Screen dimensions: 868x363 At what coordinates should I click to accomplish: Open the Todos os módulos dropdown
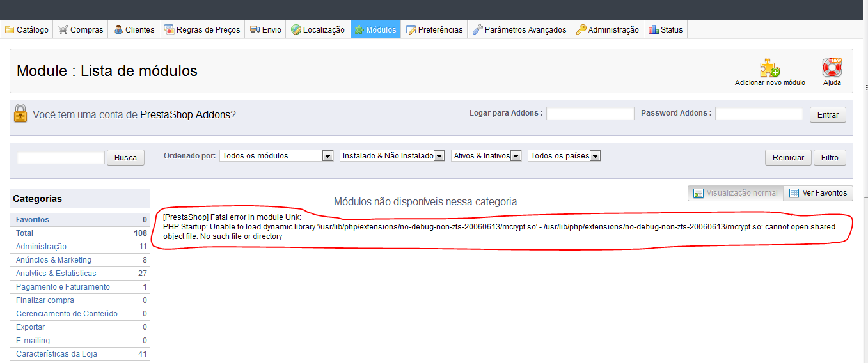276,155
